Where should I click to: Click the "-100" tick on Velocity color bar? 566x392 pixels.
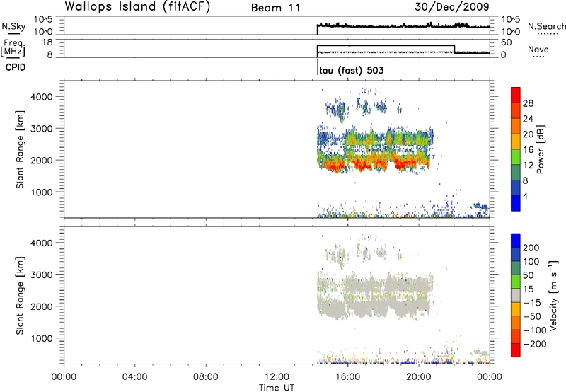tap(535, 330)
